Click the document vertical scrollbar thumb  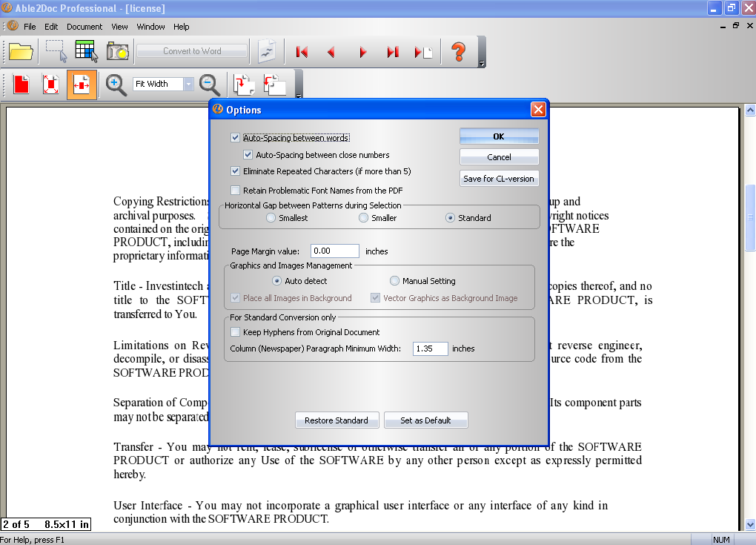tap(750, 217)
